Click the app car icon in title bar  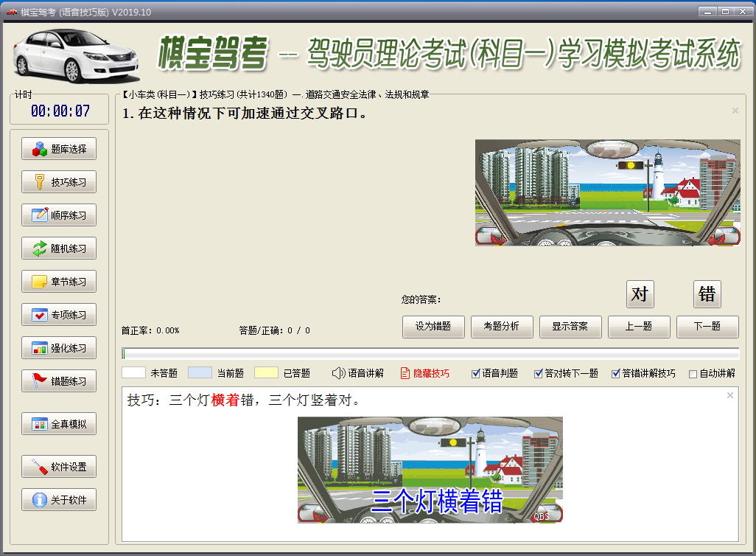[x=12, y=12]
